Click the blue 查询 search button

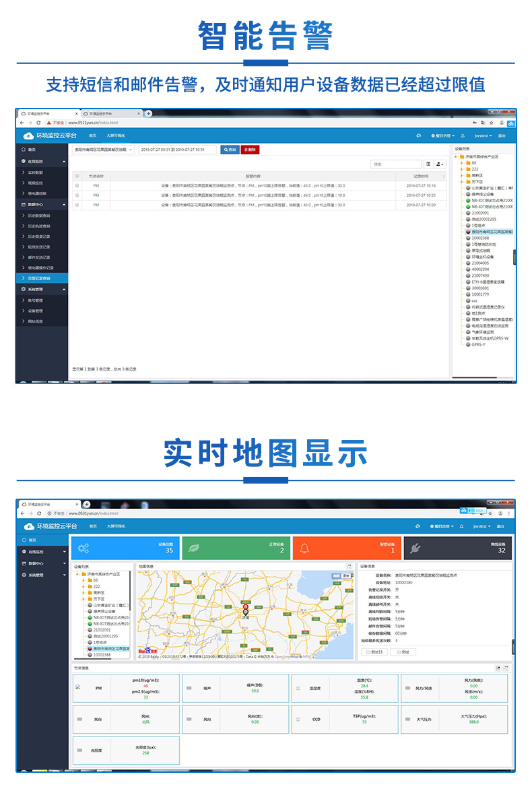[x=230, y=150]
